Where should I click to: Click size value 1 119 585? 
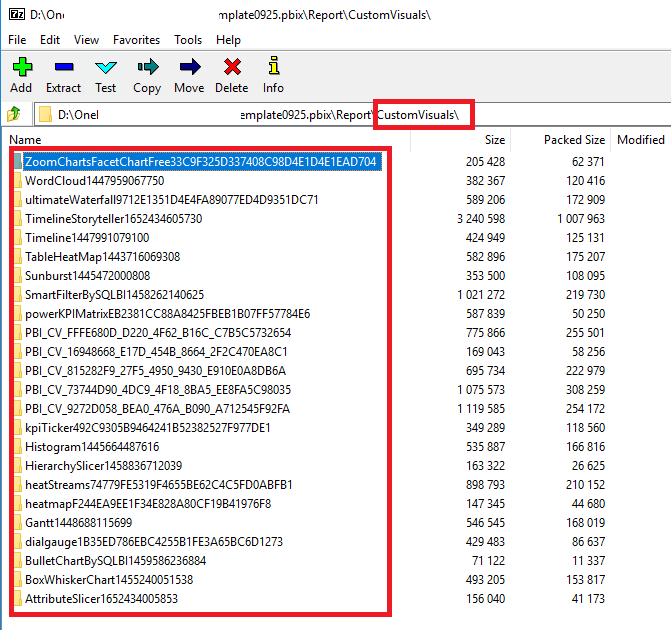point(481,409)
